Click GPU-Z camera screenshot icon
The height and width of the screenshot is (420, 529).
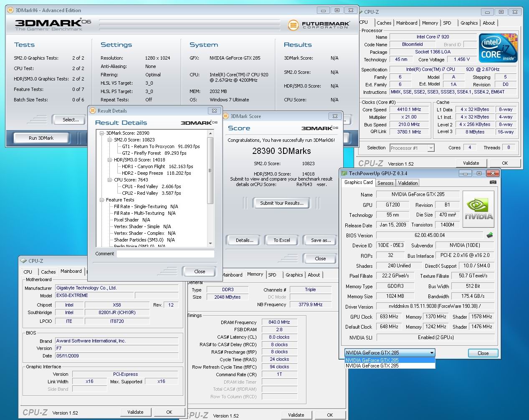click(493, 182)
